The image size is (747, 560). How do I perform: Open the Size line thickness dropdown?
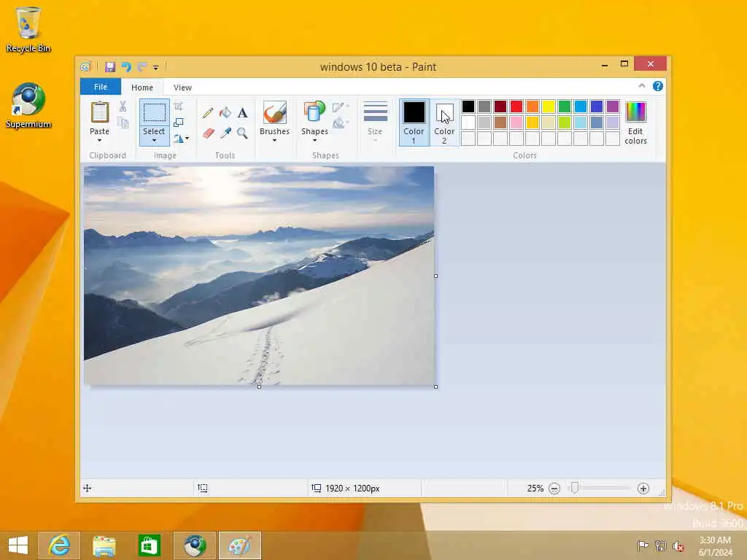pos(375,122)
